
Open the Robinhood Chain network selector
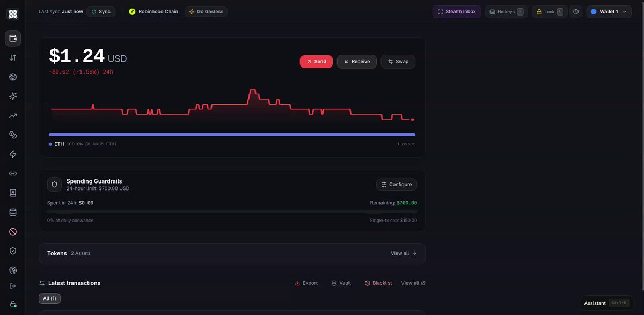(153, 12)
